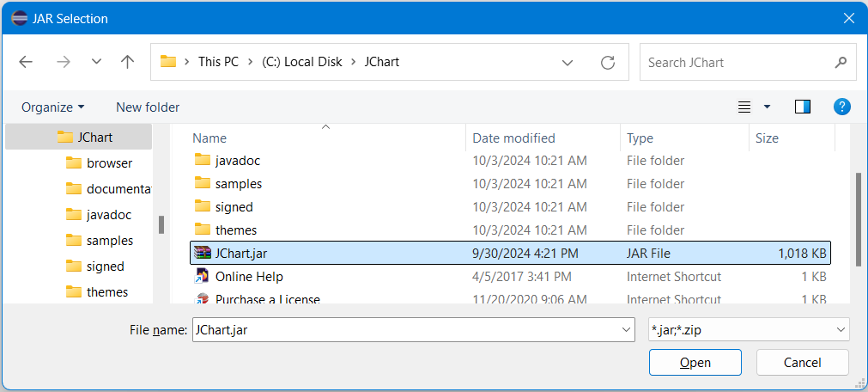Screen dimensions: 868x392
Task: Select signed folder in navigation tree
Action: pos(94,266)
